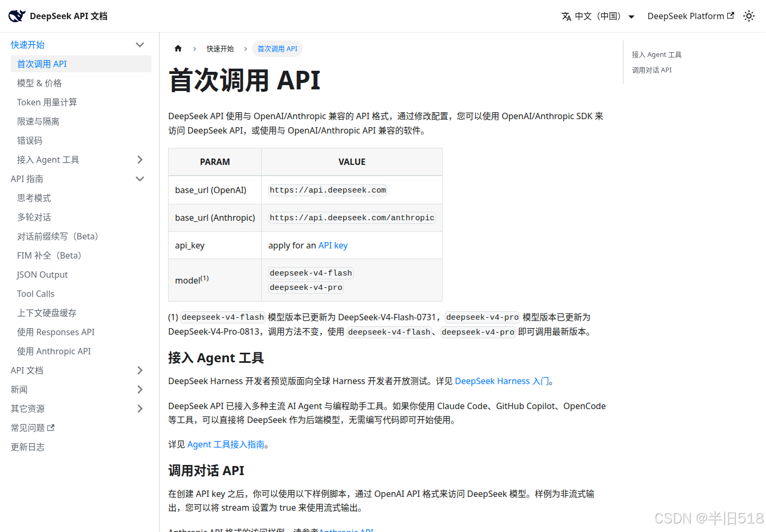Open the Agent 工具接入指南 link
The image size is (766, 532).
[x=226, y=444]
